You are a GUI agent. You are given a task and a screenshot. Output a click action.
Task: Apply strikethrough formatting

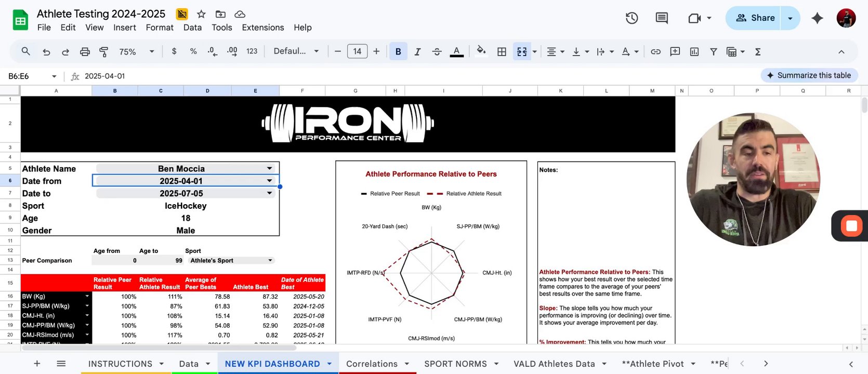click(x=437, y=51)
